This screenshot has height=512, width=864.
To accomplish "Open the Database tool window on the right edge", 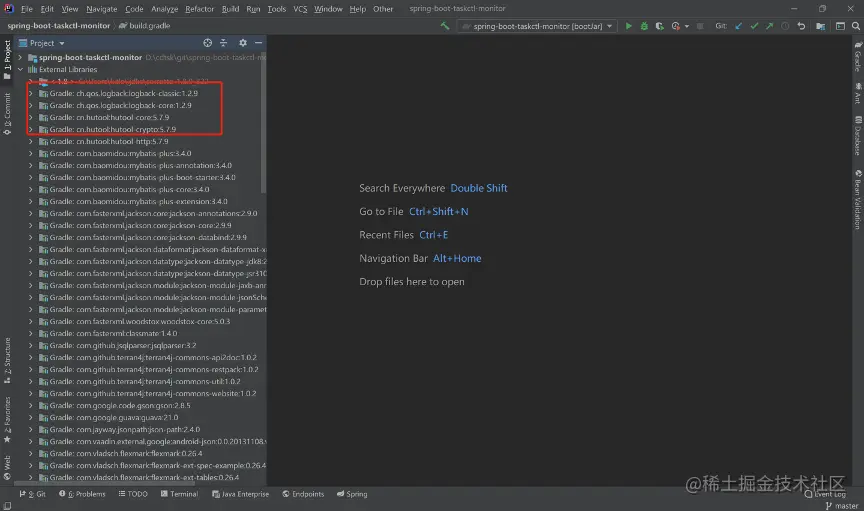I will point(857,136).
